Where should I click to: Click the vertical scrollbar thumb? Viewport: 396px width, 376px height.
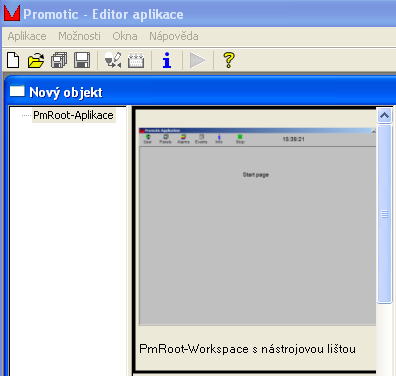384,214
